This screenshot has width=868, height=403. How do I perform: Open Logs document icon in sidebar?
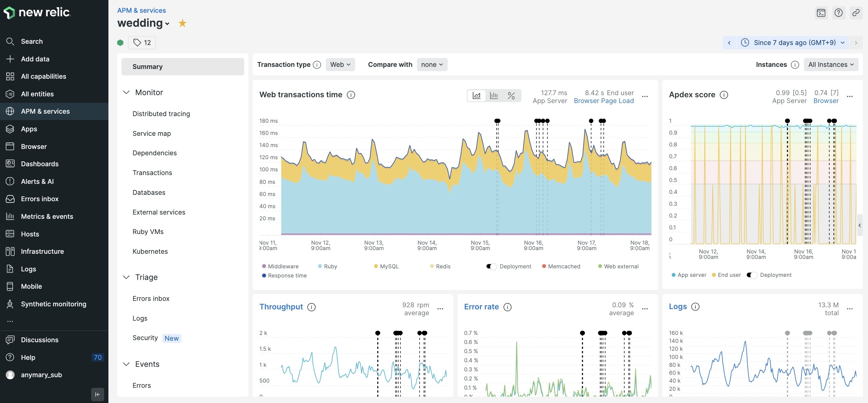click(x=10, y=269)
